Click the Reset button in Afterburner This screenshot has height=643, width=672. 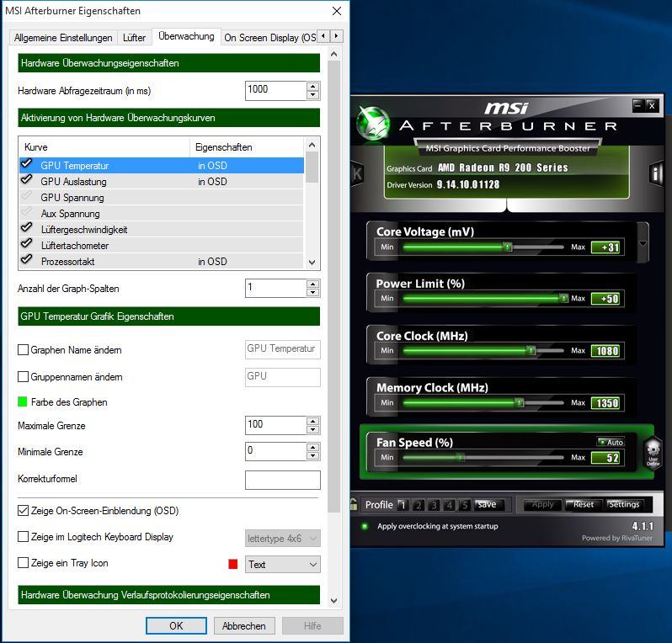pyautogui.click(x=584, y=505)
